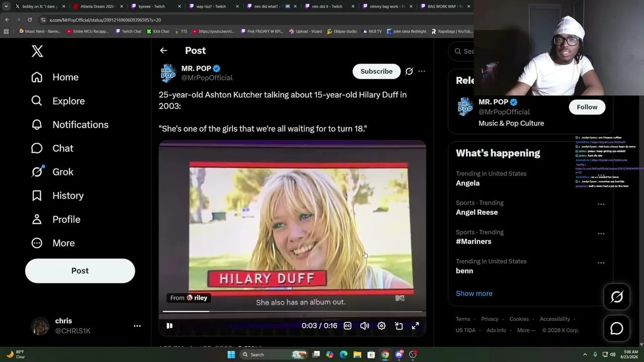The width and height of the screenshot is (644, 362).
Task: Expand the video to fullscreen
Action: coord(416,326)
